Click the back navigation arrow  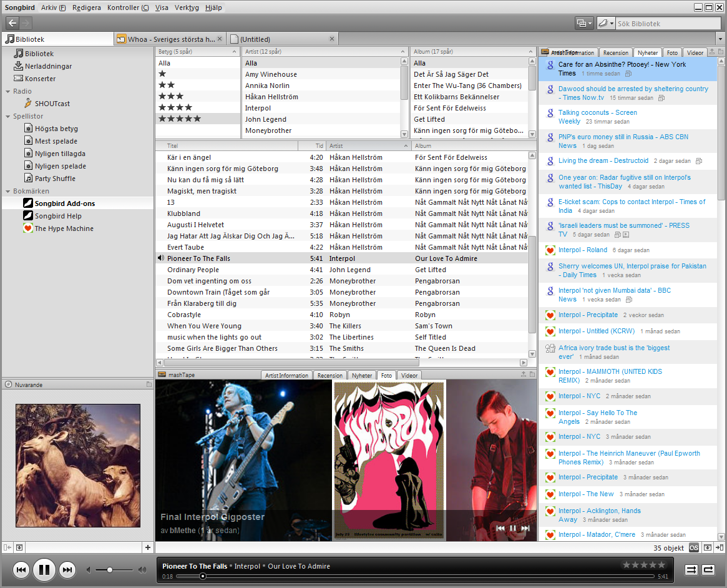[x=12, y=22]
